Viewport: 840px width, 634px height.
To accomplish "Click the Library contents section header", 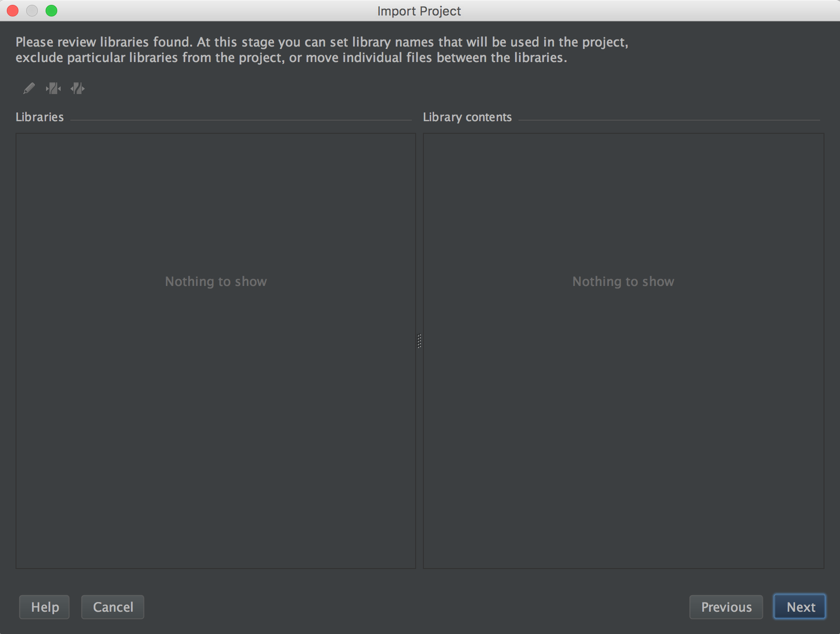I will click(467, 117).
